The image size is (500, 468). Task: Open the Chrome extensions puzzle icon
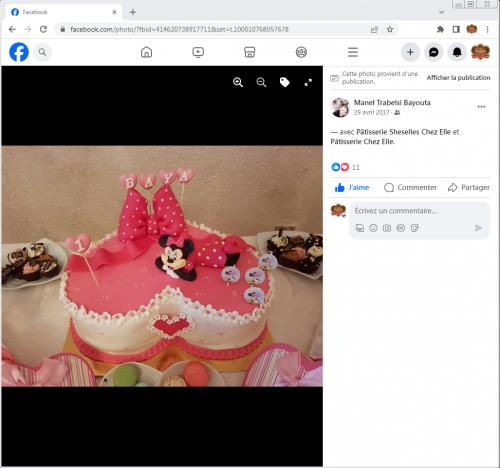click(440, 29)
